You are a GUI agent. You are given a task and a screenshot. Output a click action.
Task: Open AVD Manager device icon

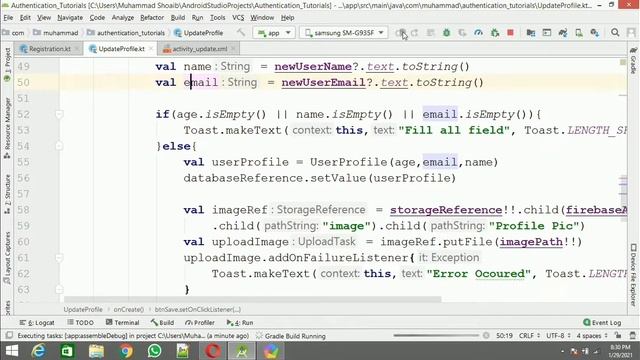[x=579, y=33]
